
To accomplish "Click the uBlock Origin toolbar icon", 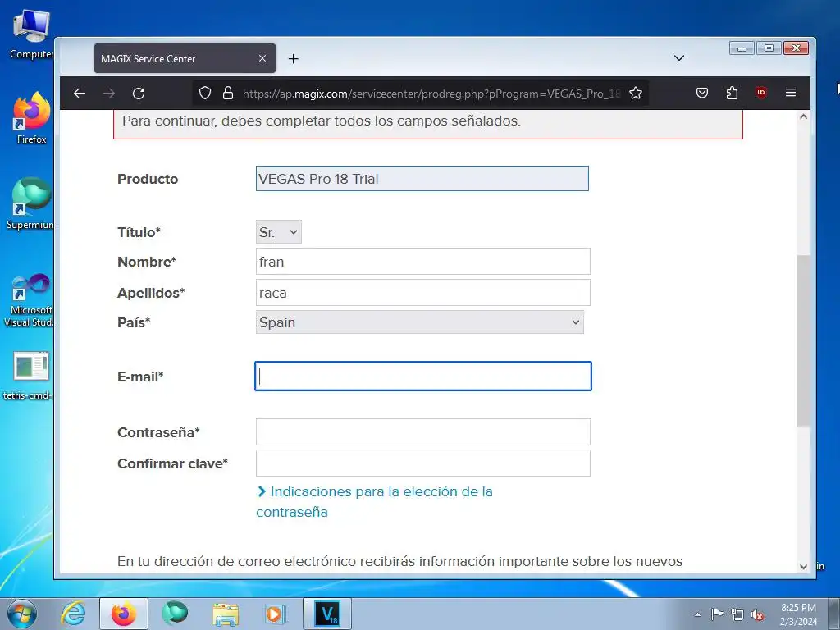I will coord(760,93).
